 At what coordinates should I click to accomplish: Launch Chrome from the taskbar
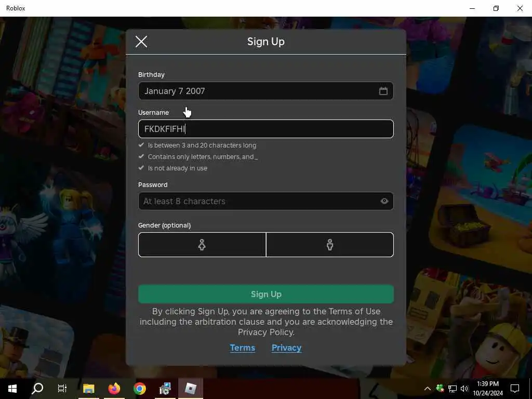click(x=139, y=389)
